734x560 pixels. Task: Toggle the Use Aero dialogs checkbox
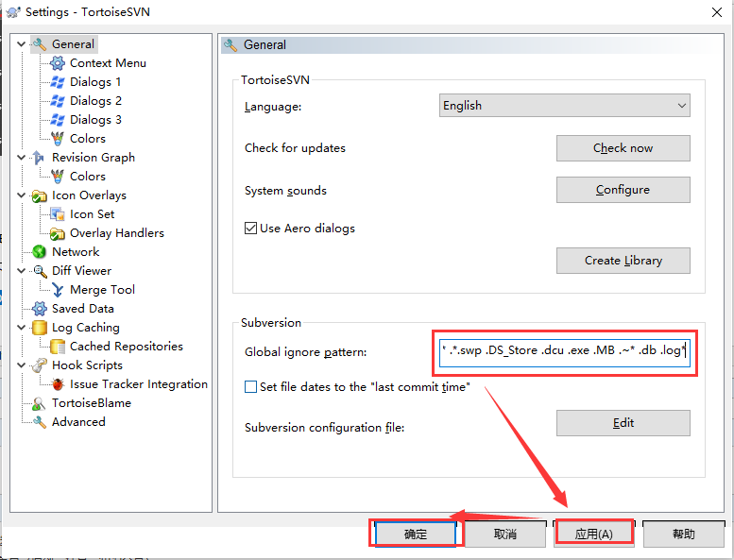point(250,229)
